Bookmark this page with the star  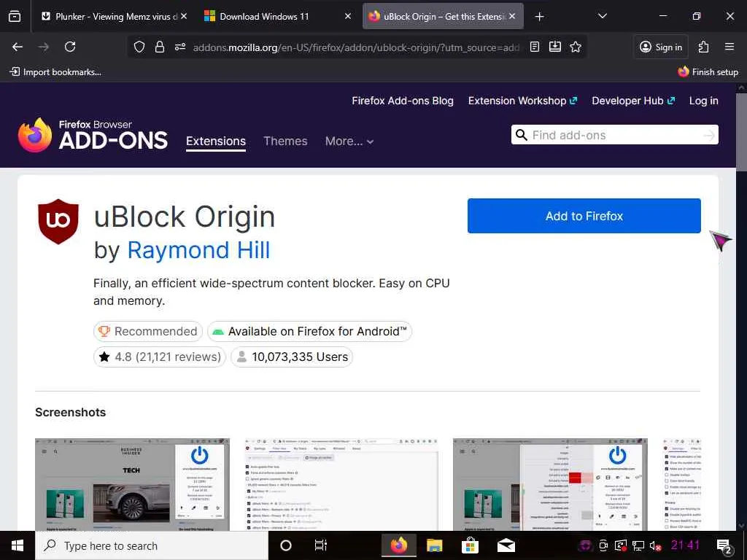tap(576, 47)
